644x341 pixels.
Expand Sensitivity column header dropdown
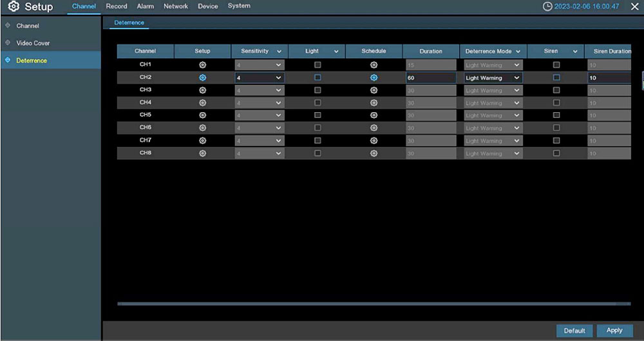279,52
